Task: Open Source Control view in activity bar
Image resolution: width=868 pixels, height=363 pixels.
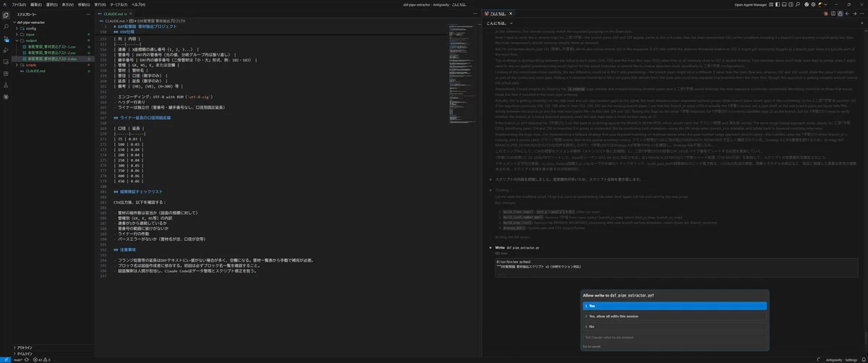Action: coord(6,38)
